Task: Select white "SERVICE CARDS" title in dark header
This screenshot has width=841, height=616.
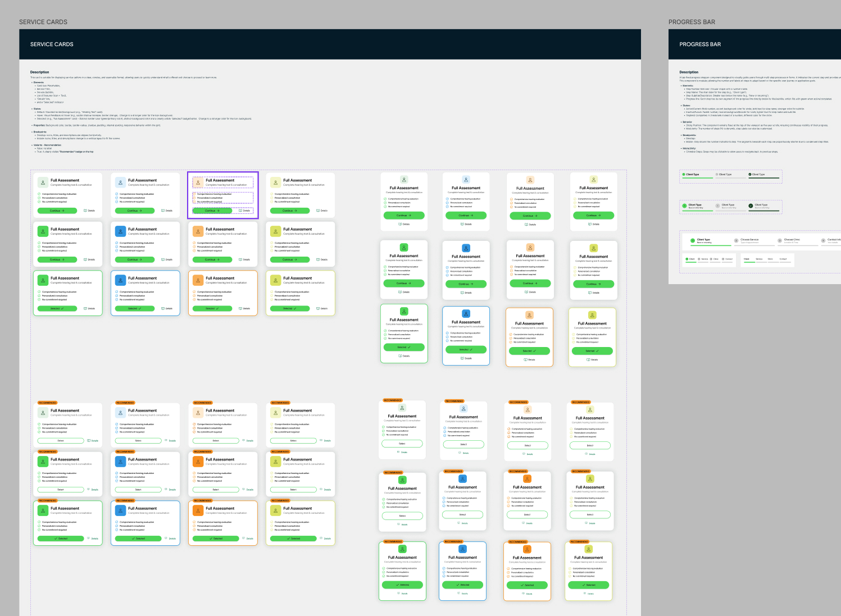Action: pos(52,44)
